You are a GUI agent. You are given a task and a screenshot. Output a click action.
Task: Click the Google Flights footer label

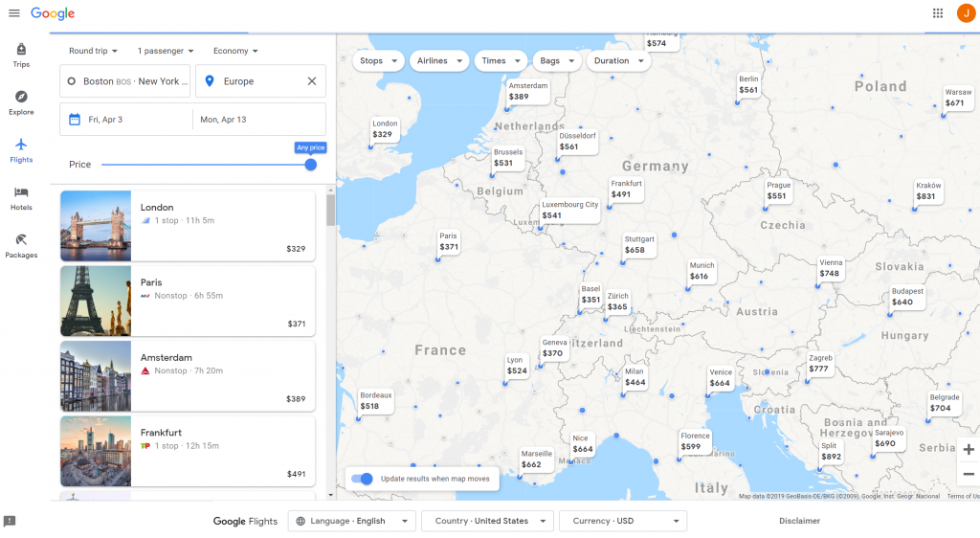tap(245, 521)
